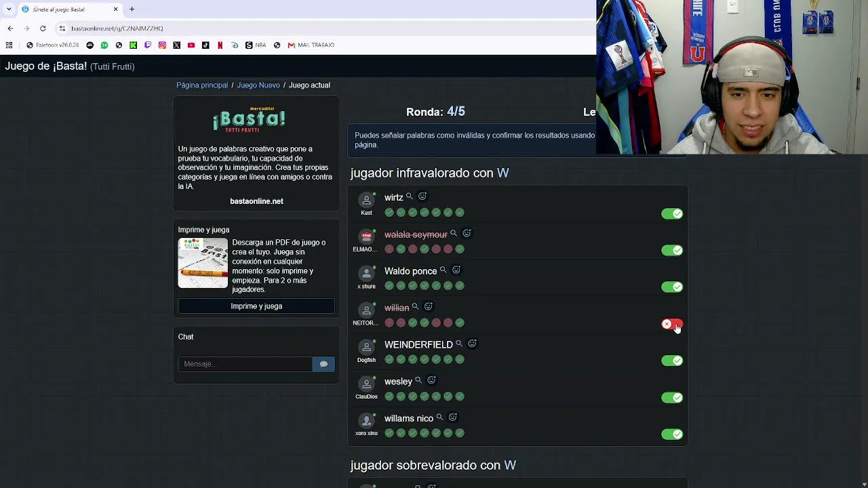Click the Ronda 4/5 counter text
The width and height of the screenshot is (868, 488).
(435, 112)
